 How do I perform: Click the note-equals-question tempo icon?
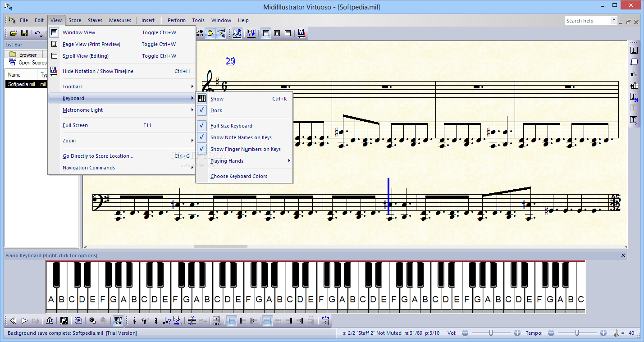[166, 321]
